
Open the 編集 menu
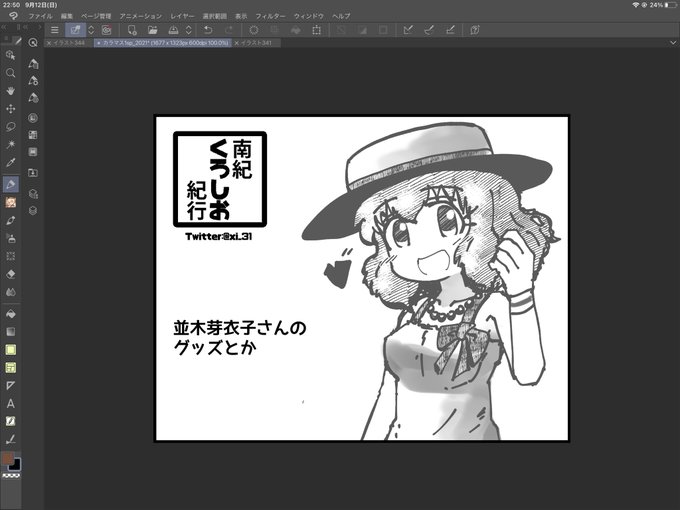pos(67,16)
